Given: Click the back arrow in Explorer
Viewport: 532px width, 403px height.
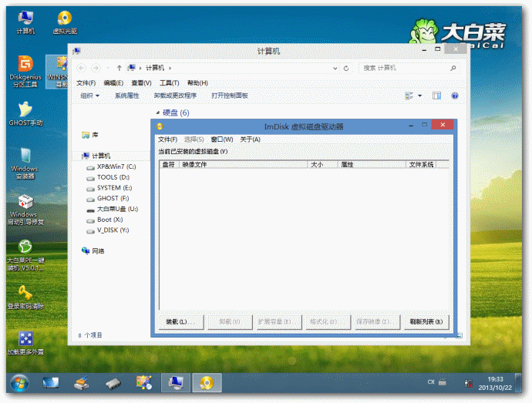Looking at the screenshot, I should tap(82, 68).
